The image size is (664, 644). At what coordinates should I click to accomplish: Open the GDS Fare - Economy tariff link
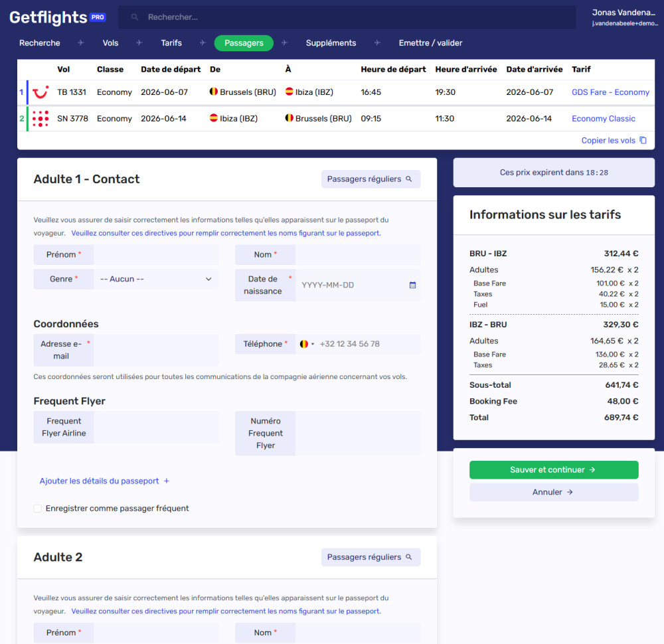[x=610, y=92]
